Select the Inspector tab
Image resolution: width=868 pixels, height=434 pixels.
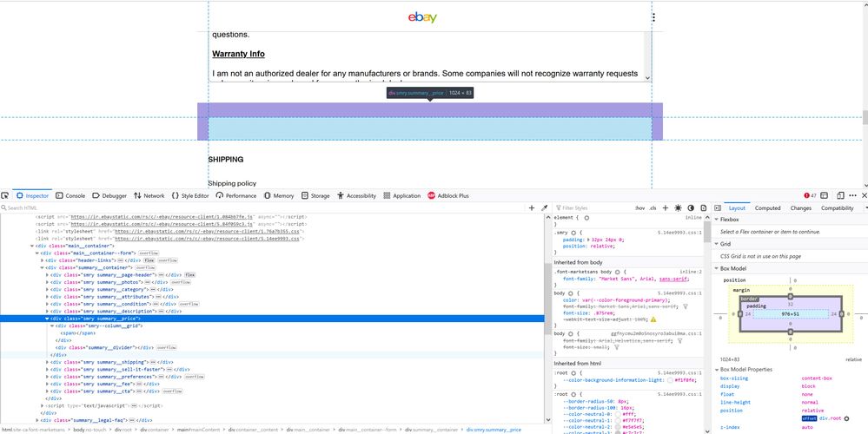[32, 195]
